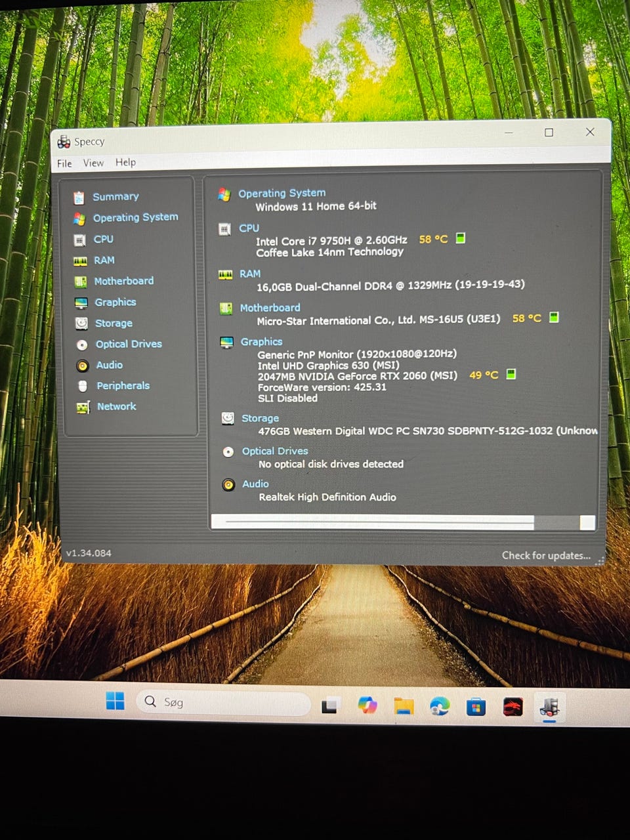Click the GPU temperature 49 °C reading

484,375
